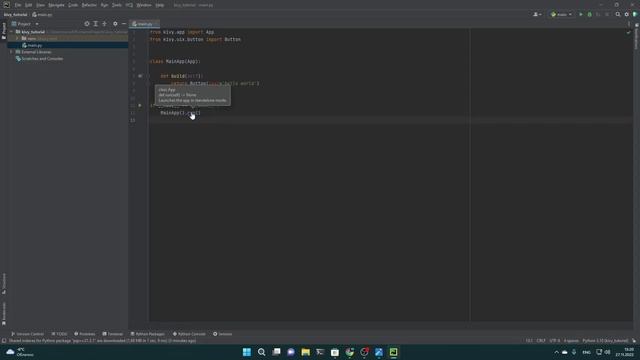640x360 pixels.
Task: Expand External Libraries node
Action: [x=12, y=52]
